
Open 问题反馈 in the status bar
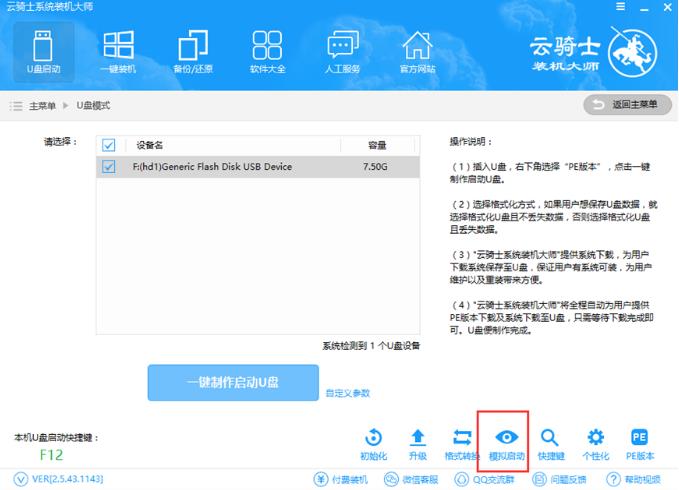coord(559,479)
